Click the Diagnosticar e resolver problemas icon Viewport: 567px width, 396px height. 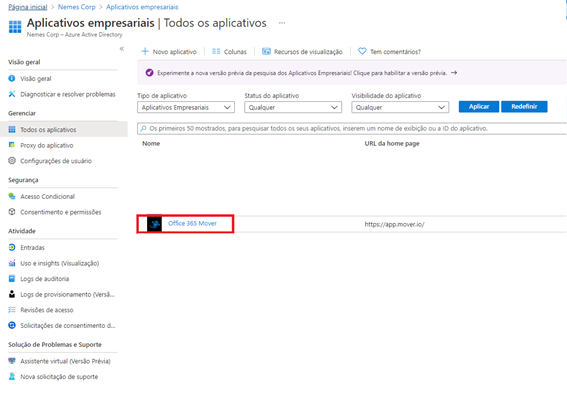12,94
